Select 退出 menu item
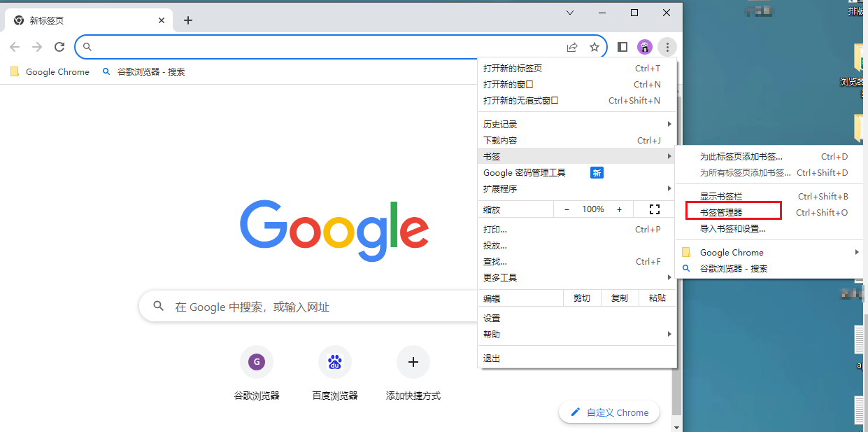 (577, 358)
